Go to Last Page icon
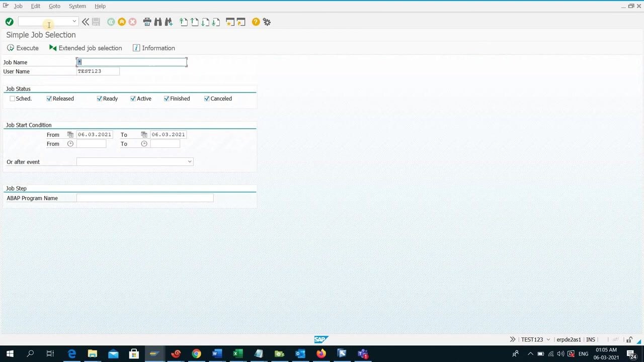The height and width of the screenshot is (362, 644). pyautogui.click(x=216, y=22)
